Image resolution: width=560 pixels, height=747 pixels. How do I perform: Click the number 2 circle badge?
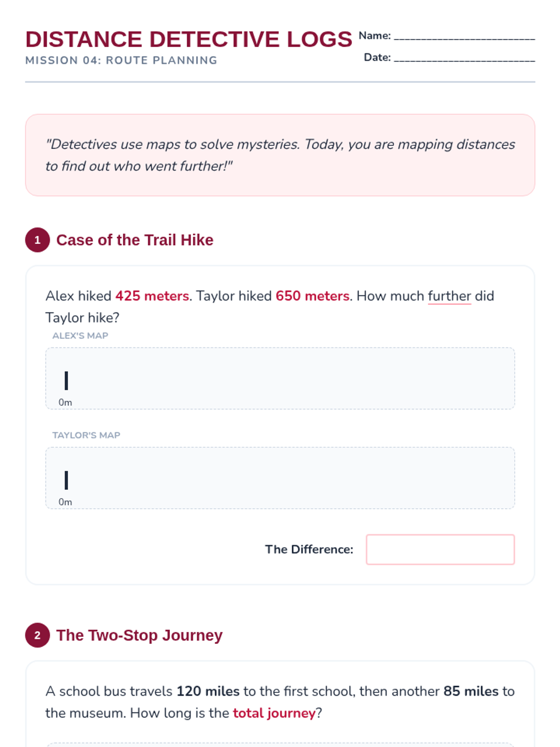[x=37, y=635]
